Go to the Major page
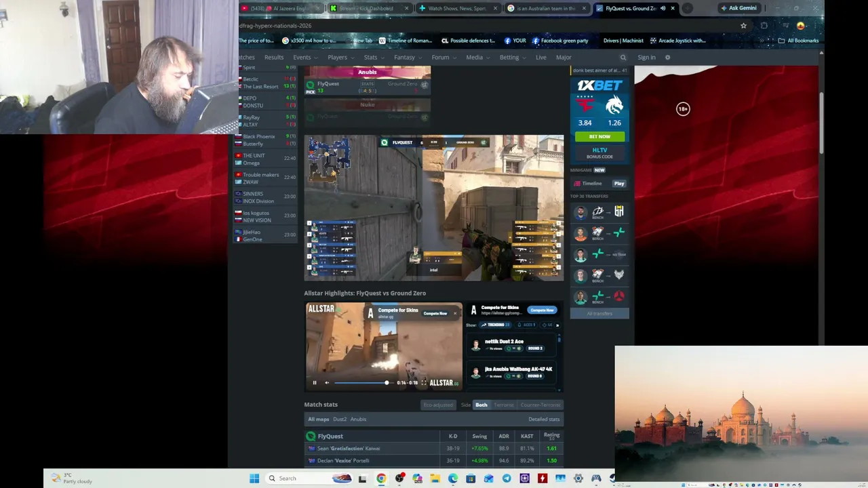This screenshot has width=868, height=488. (x=564, y=58)
